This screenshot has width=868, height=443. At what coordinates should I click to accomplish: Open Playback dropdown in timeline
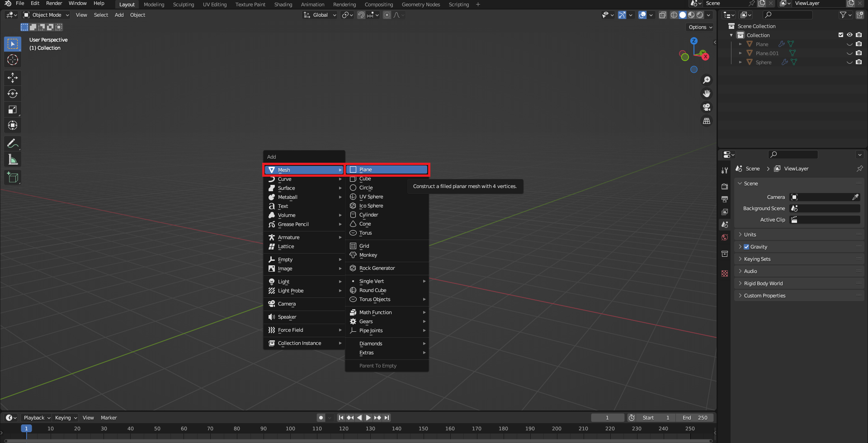point(37,418)
